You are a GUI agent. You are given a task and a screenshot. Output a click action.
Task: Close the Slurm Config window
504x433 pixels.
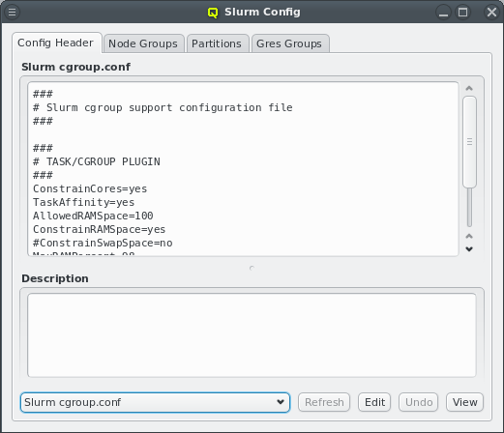click(491, 13)
